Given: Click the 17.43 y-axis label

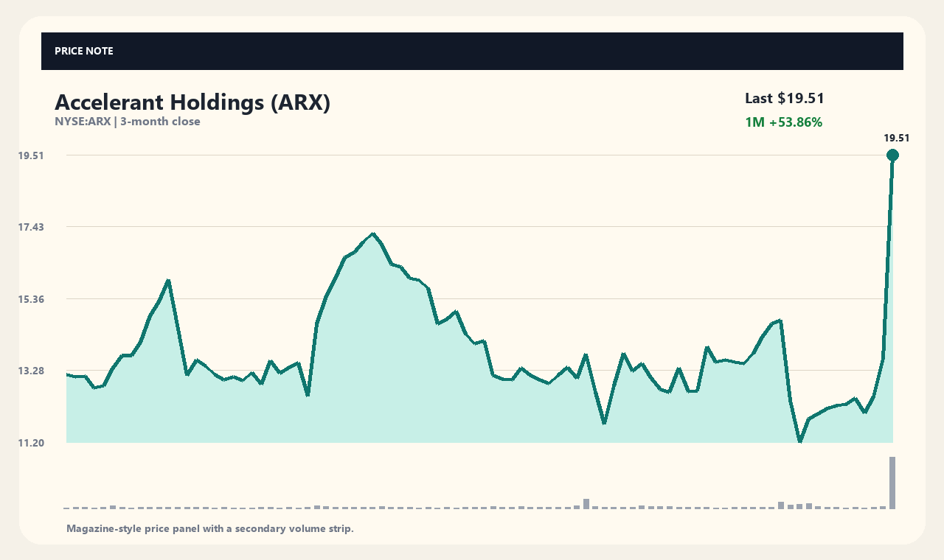Looking at the screenshot, I should [31, 227].
